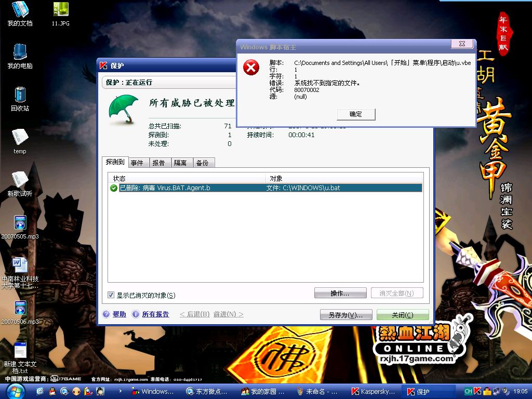Select 20070506.mp3 on desktop
The height and width of the screenshot is (399, 532).
(20, 312)
